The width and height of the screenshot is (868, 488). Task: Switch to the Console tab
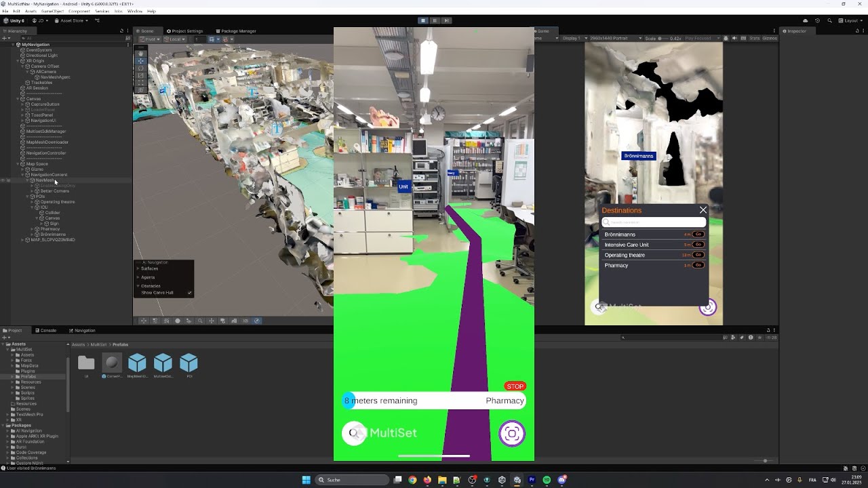[x=45, y=330]
